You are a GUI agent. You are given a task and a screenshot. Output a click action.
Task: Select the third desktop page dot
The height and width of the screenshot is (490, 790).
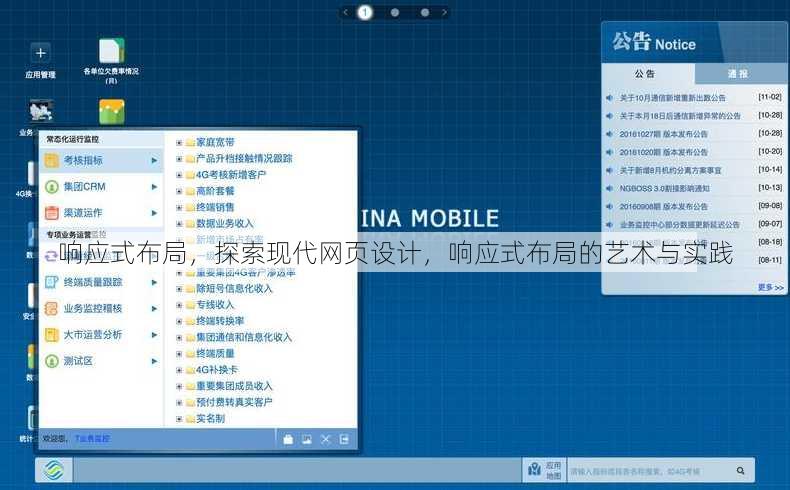coord(425,12)
